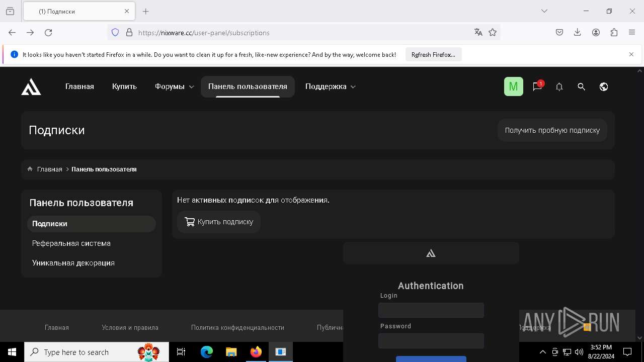This screenshot has height=362, width=644.
Task: Open Task View on taskbar
Action: click(x=181, y=352)
